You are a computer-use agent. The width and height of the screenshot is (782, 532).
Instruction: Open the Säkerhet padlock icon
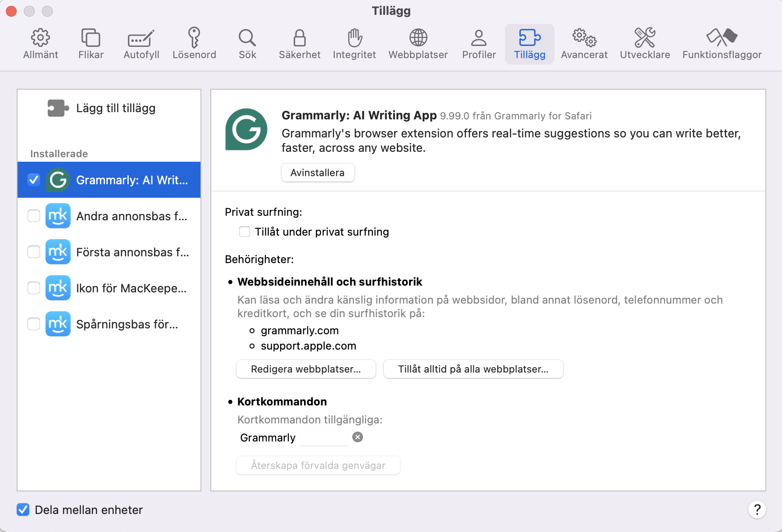pos(300,38)
